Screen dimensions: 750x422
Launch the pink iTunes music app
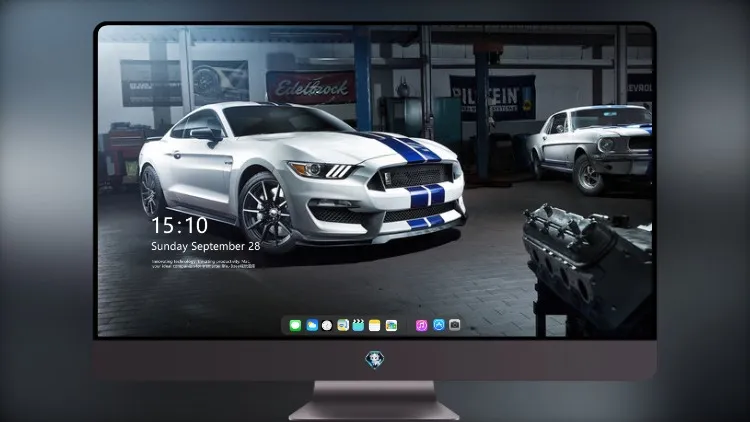click(421, 325)
